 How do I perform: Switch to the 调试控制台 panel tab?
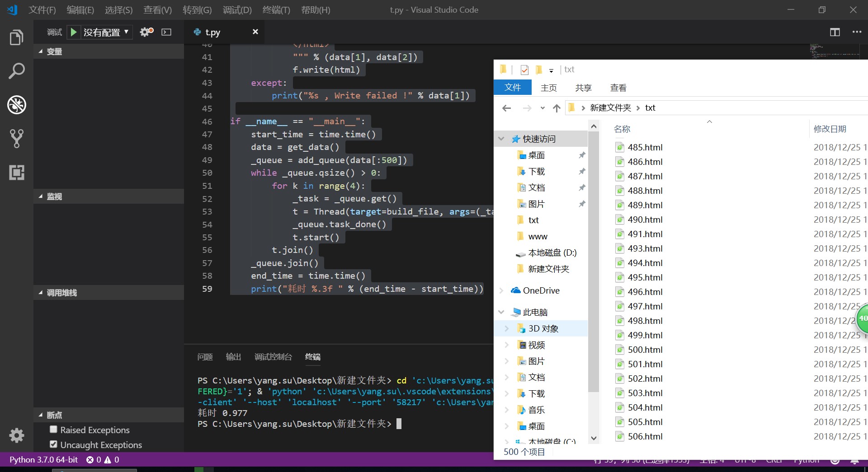273,357
